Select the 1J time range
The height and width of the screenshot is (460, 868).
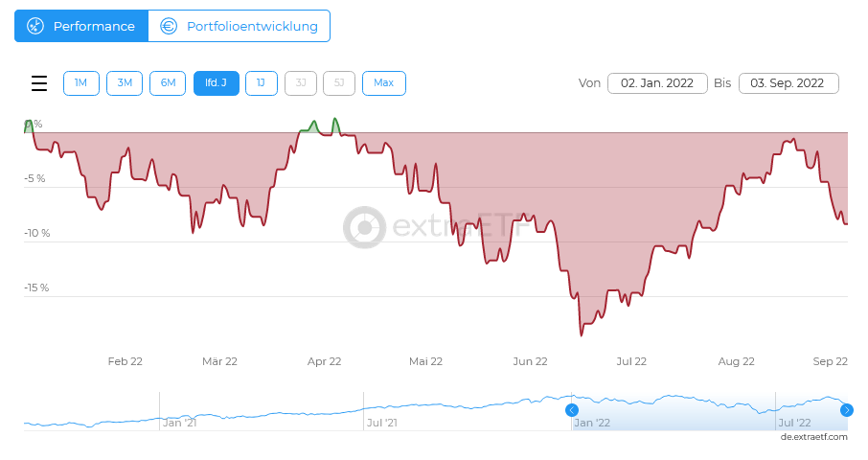pyautogui.click(x=261, y=83)
